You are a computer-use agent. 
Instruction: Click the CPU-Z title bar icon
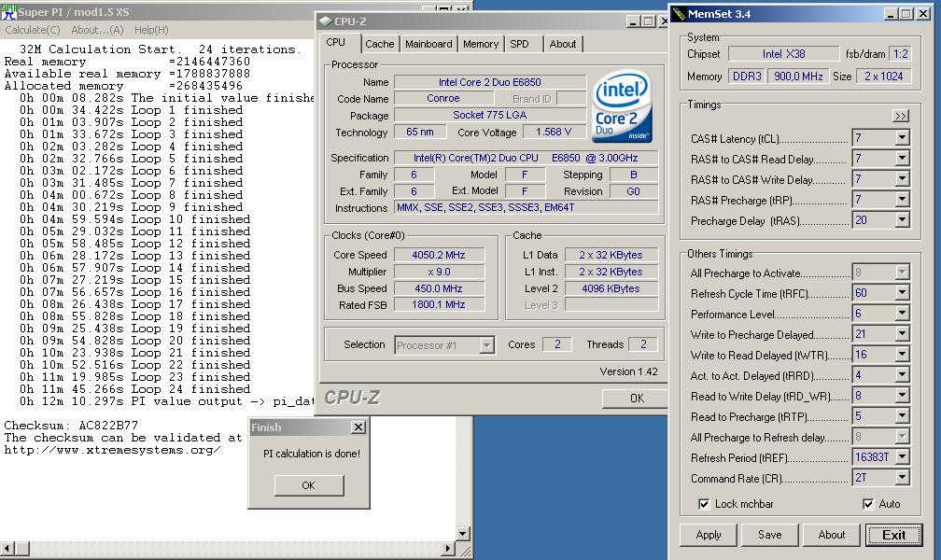pyautogui.click(x=326, y=21)
